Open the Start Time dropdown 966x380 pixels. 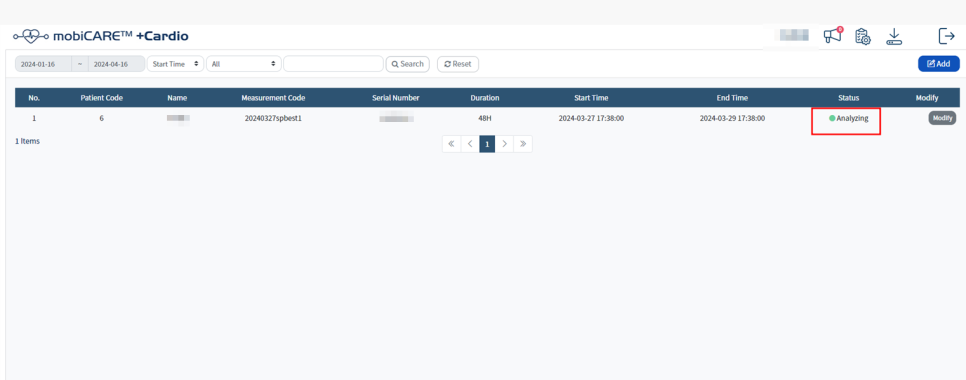pos(175,64)
